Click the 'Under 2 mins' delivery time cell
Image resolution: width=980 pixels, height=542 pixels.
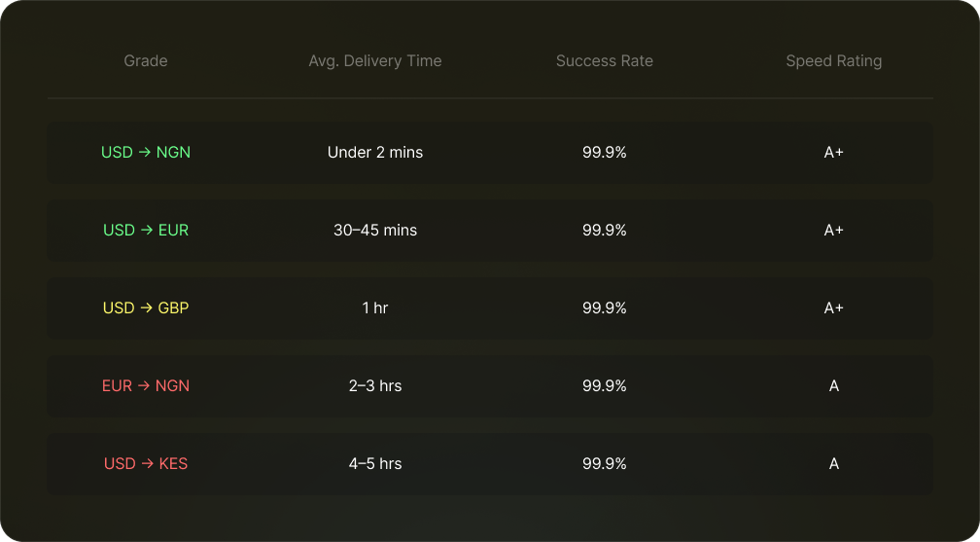(x=375, y=152)
